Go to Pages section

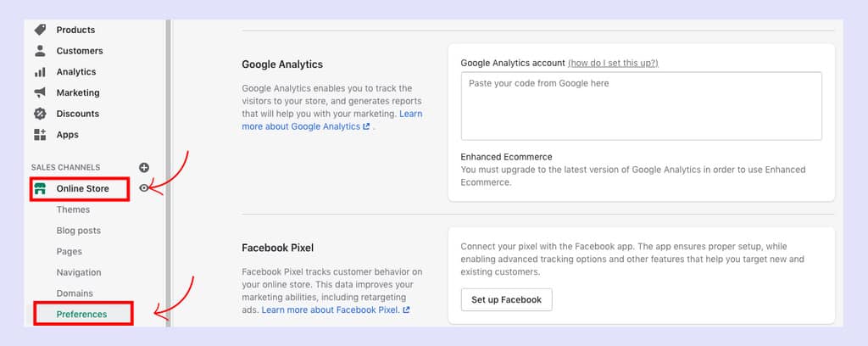click(70, 252)
